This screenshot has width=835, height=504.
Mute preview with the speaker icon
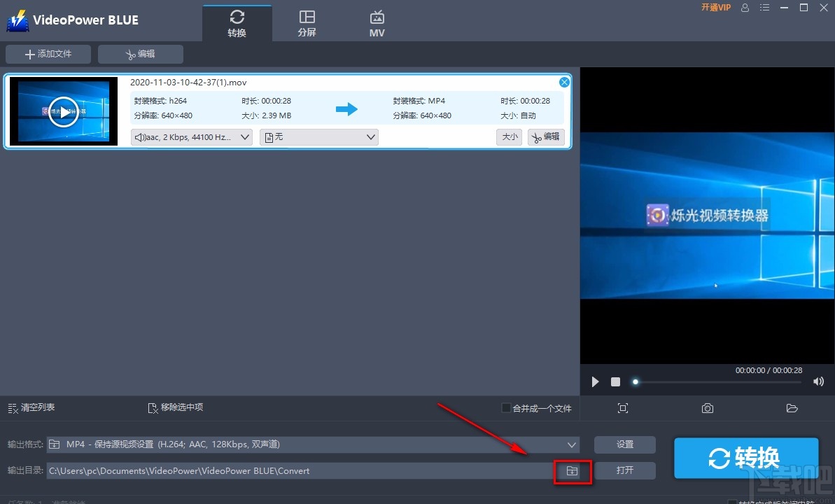(x=818, y=381)
